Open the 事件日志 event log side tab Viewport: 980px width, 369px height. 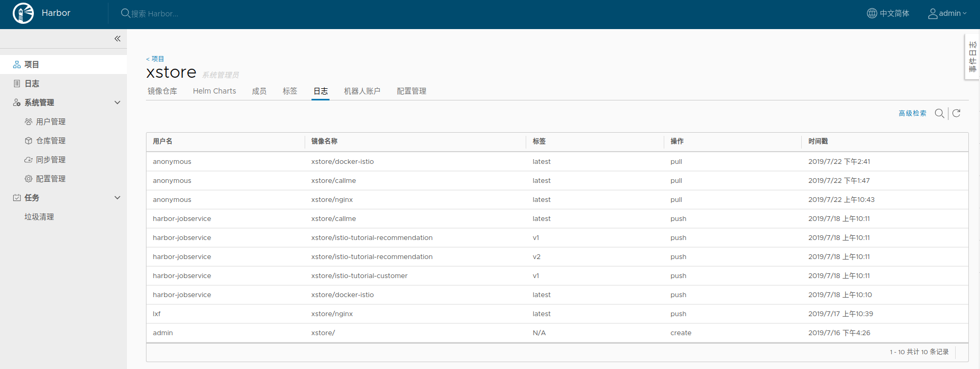972,57
